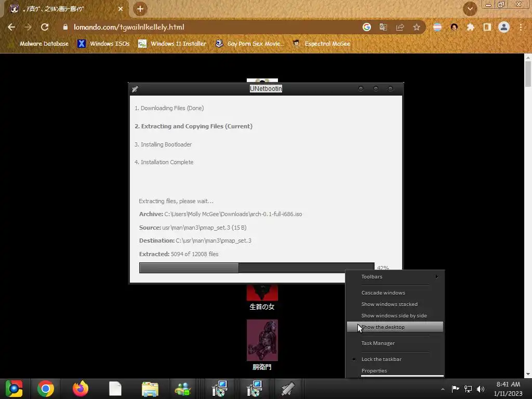Screen dimensions: 532x399
Task: Select Show the desktop
Action: (x=395, y=327)
